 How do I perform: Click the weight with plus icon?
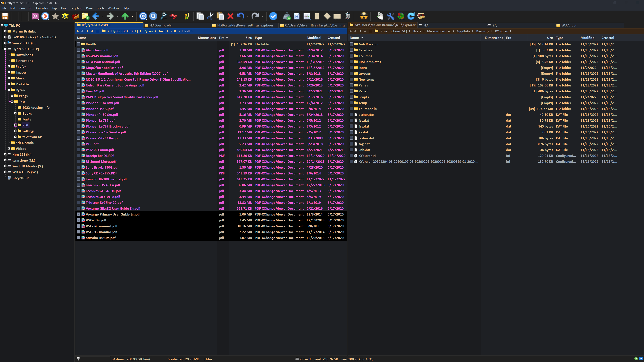point(287,16)
